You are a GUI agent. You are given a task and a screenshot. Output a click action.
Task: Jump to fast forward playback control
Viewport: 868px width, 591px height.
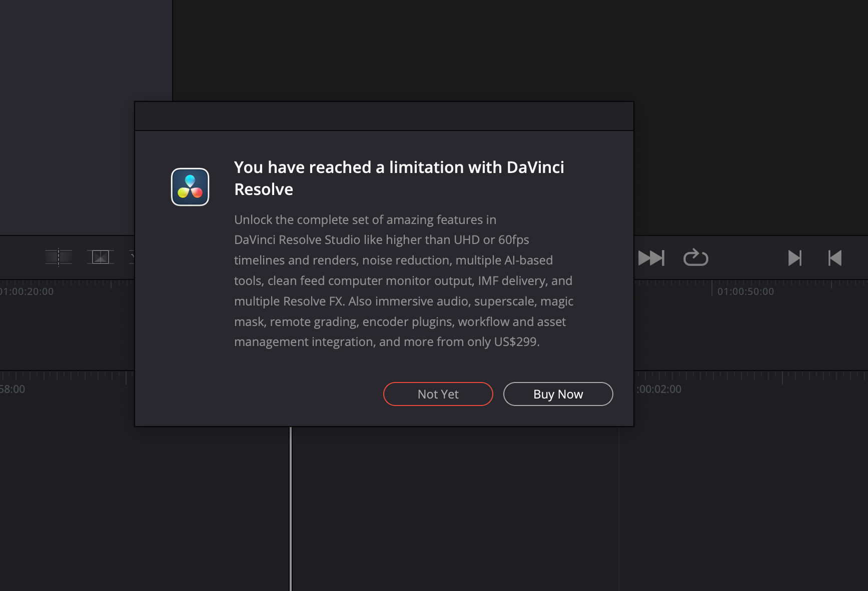click(651, 258)
